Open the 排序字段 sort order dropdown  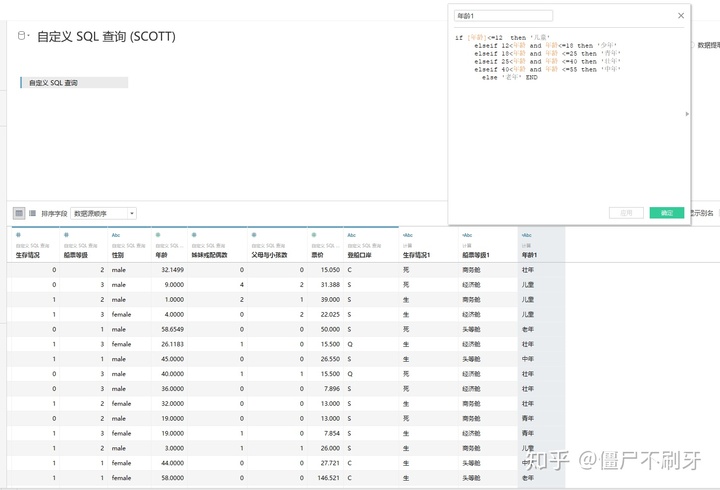click(103, 214)
